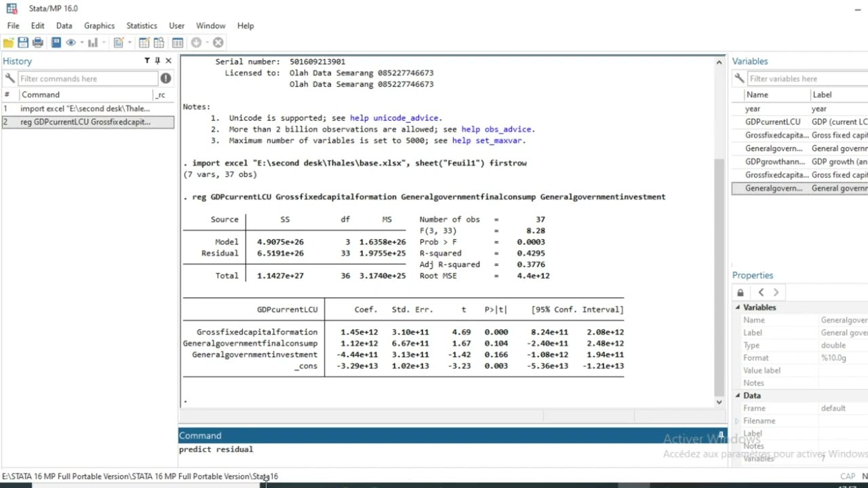Click the Filter commands here field
The height and width of the screenshot is (488, 868).
(88, 79)
